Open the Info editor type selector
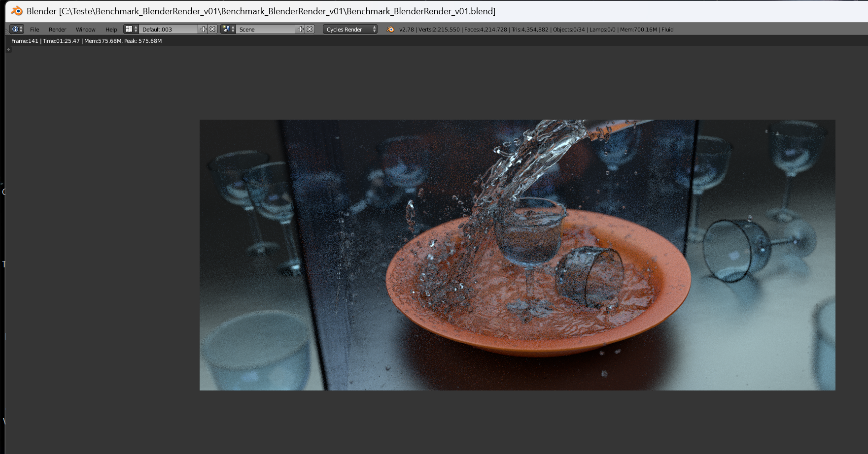 (x=17, y=30)
